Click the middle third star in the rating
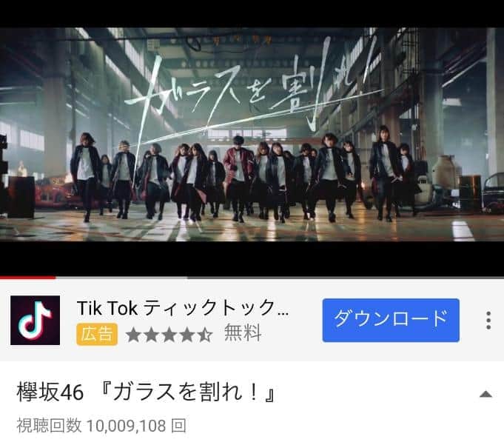 (169, 335)
